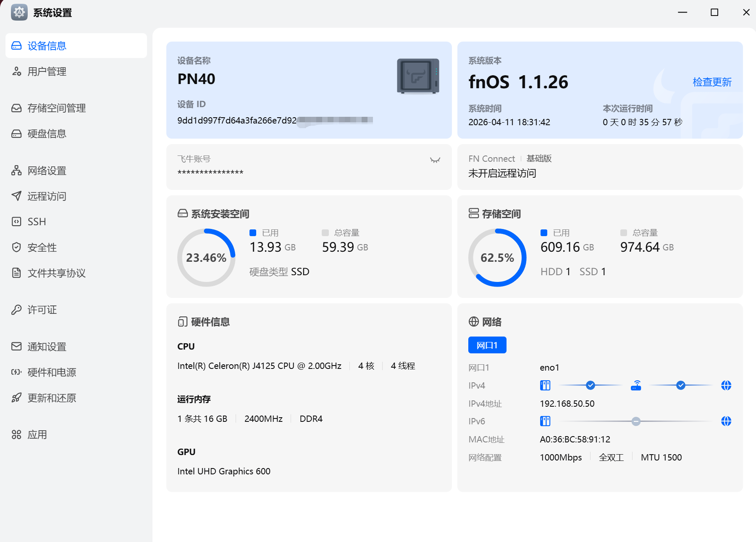
Task: Open 用户管理 in the sidebar
Action: point(47,71)
